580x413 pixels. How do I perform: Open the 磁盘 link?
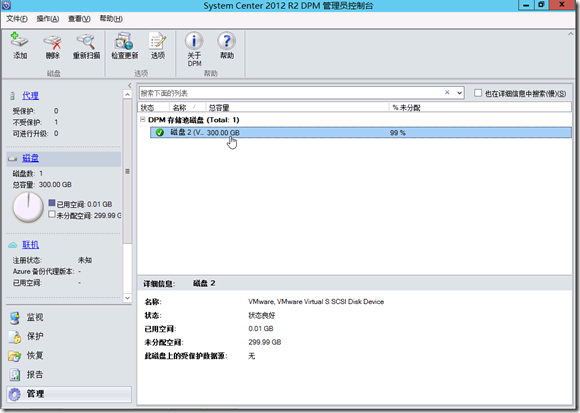(30, 158)
